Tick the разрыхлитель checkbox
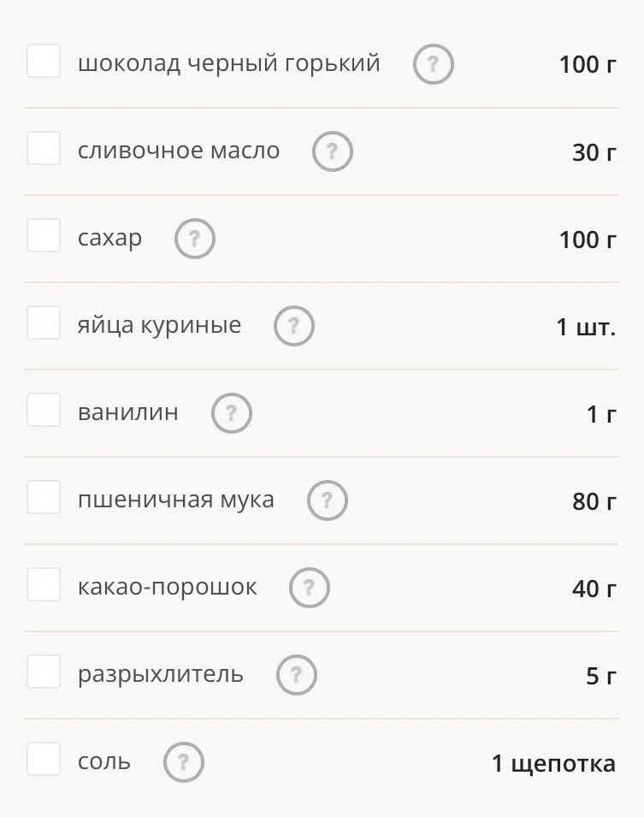Screen dimensions: 644x817 pyautogui.click(x=44, y=672)
